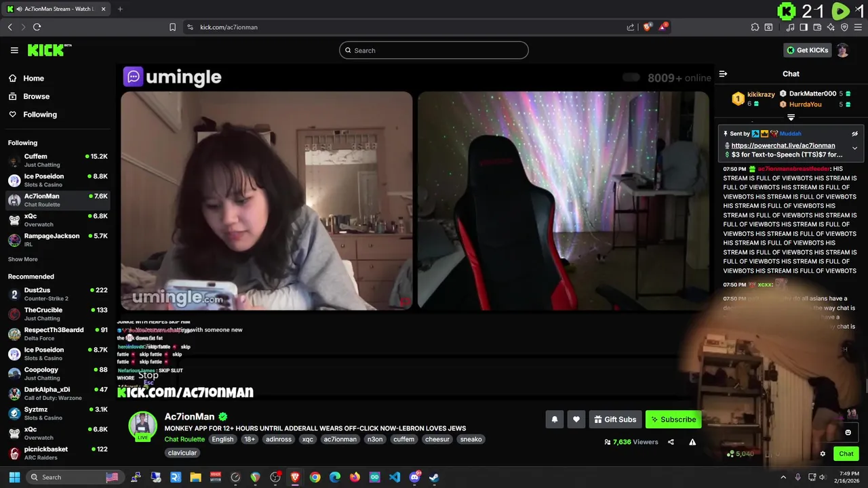
Task: Click the browser address bar URL
Action: [229, 27]
